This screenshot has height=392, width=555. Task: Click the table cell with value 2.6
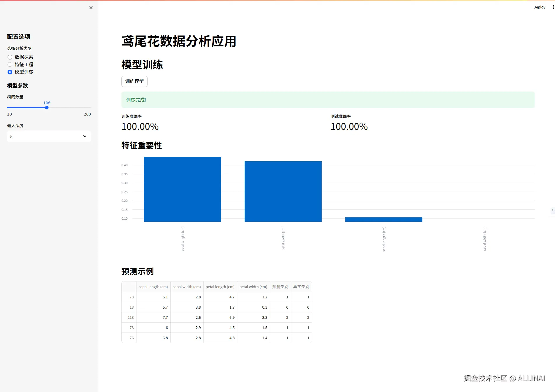click(x=187, y=317)
